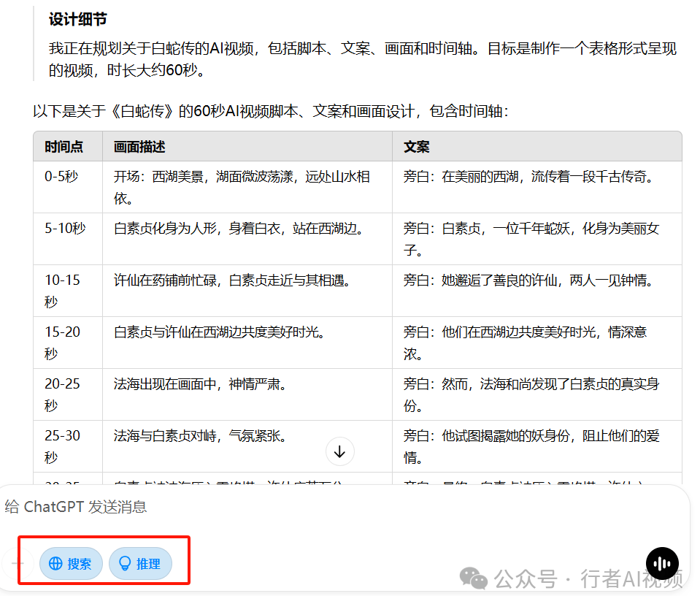Click the 5-10秒 time cell

pyautogui.click(x=65, y=229)
